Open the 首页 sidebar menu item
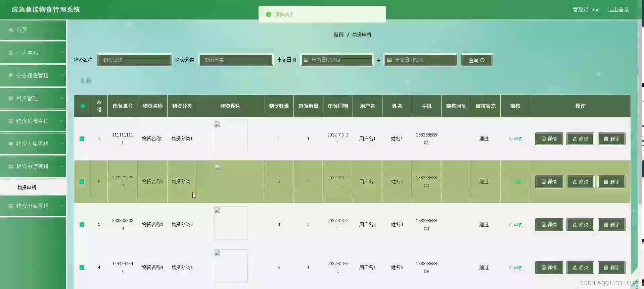The width and height of the screenshot is (644, 289). click(33, 30)
